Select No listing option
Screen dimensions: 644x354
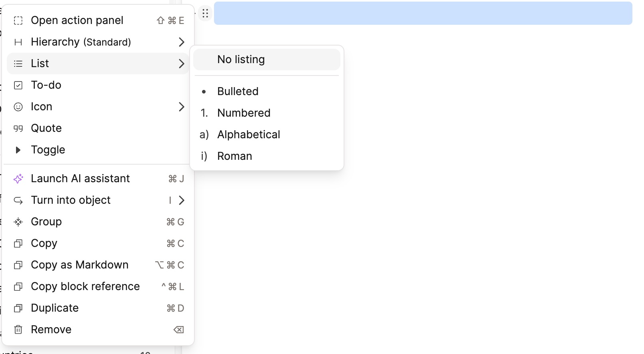pos(241,60)
